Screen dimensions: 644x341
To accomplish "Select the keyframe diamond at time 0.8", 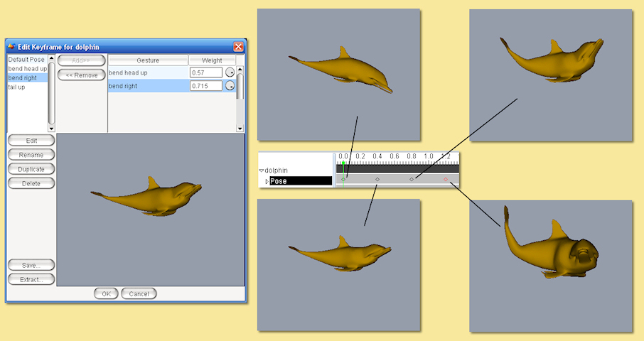I will pos(412,180).
